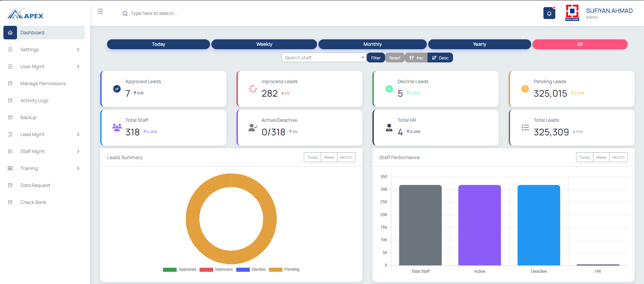Expand the Settings sidebar menu
This screenshot has width=644, height=284.
(x=44, y=50)
